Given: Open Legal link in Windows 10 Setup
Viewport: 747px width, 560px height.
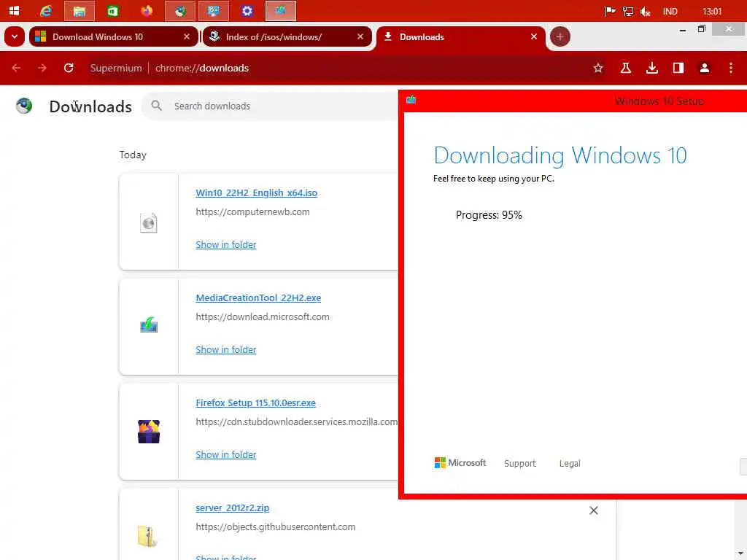Looking at the screenshot, I should click(569, 463).
